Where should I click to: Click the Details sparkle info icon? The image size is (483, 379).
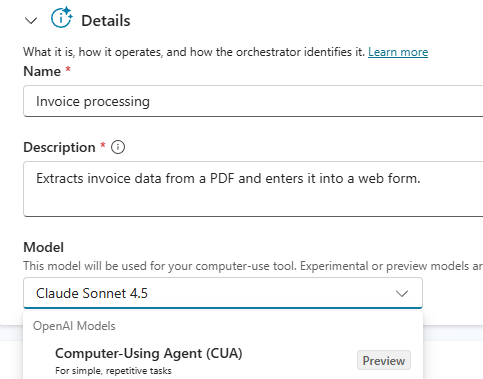coord(62,17)
